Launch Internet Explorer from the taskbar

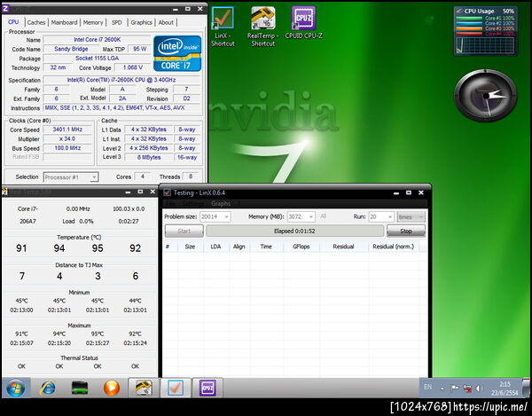(48, 388)
